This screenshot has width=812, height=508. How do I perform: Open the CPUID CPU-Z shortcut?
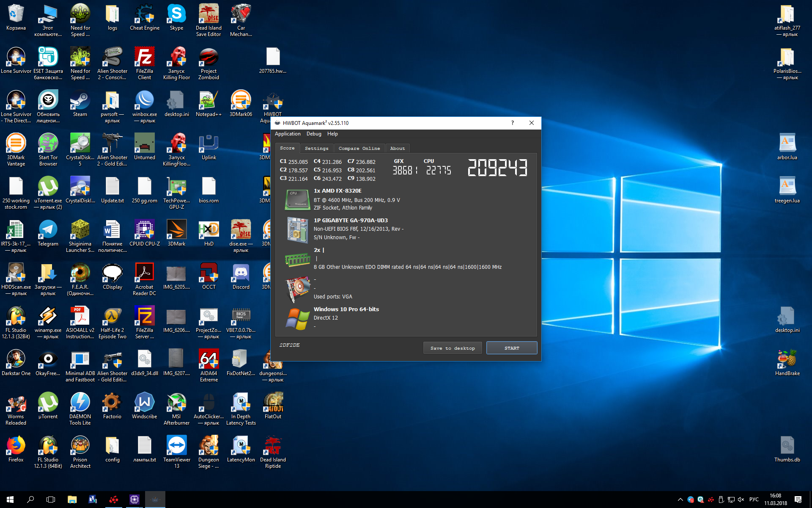[x=145, y=233]
